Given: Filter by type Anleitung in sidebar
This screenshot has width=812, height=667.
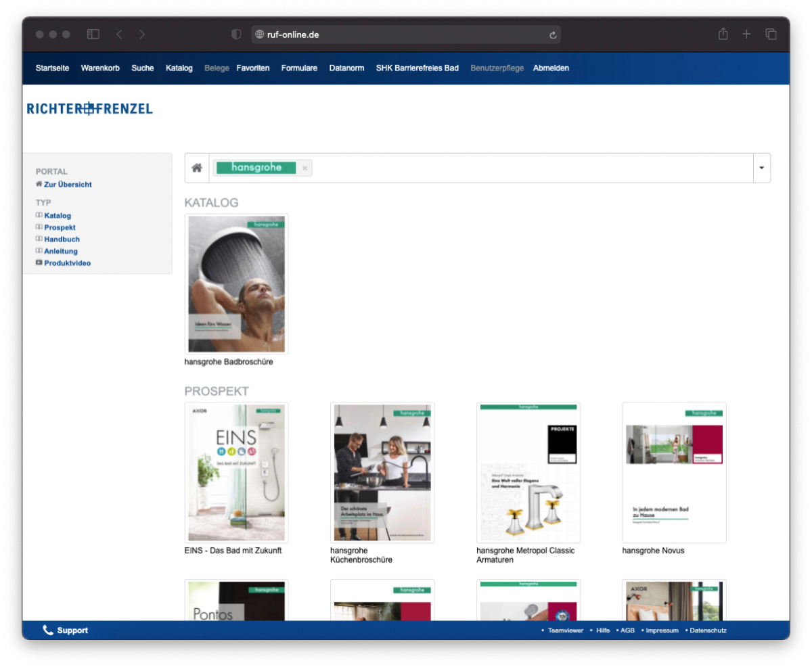Looking at the screenshot, I should tap(61, 251).
